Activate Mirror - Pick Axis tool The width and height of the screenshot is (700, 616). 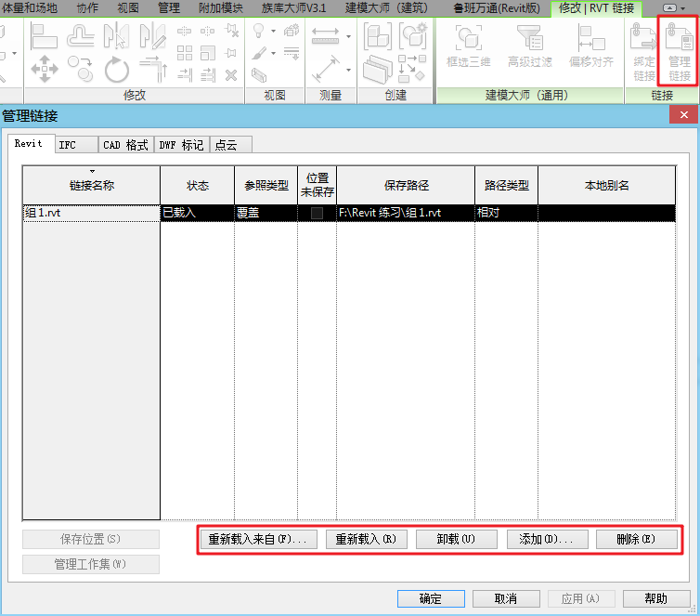point(116,36)
